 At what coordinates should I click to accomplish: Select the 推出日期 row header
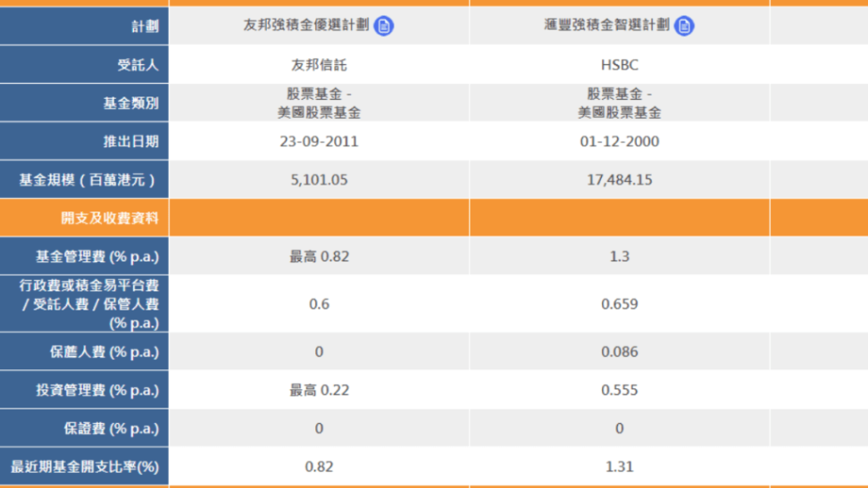pos(130,142)
